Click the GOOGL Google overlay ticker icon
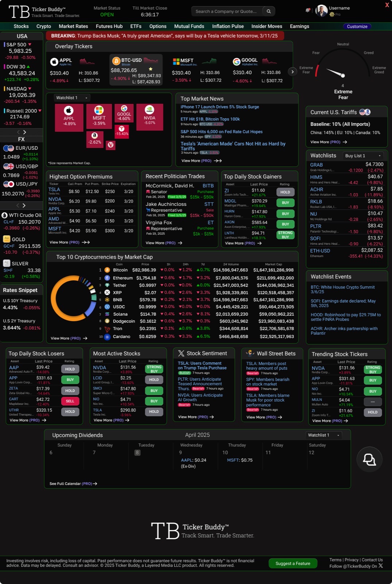This screenshot has height=584, width=392. click(237, 62)
